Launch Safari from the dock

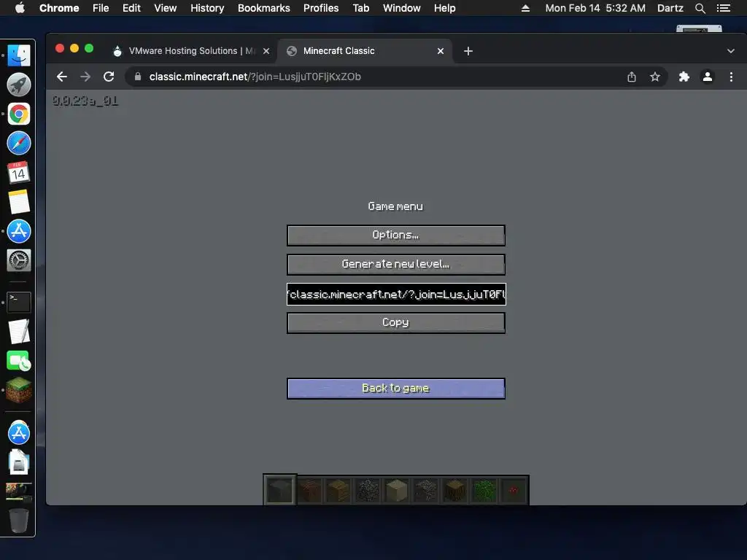(18, 144)
